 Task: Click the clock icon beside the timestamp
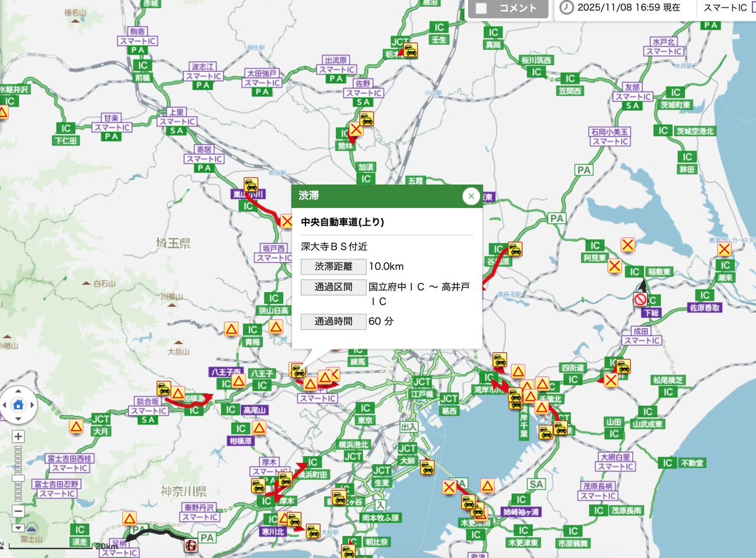[568, 8]
